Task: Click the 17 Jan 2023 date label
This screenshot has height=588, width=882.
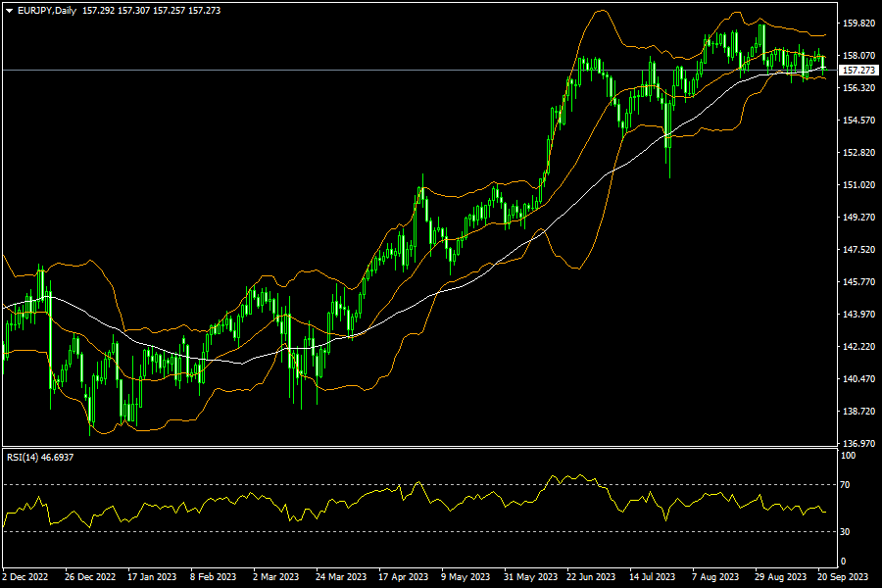Action: [152, 577]
